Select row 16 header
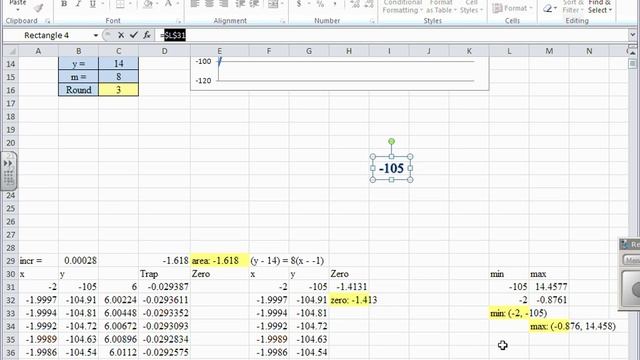This screenshot has width=640, height=360. (x=11, y=90)
